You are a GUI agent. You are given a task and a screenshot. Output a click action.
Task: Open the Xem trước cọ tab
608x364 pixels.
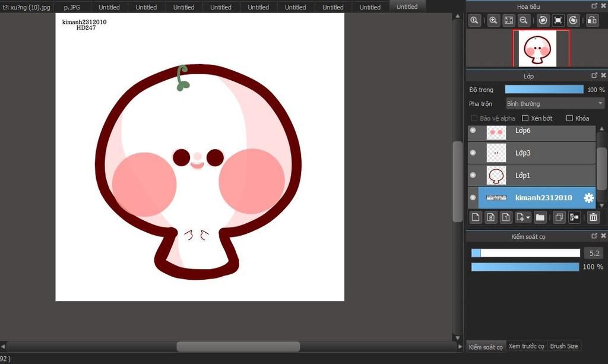pyautogui.click(x=526, y=346)
